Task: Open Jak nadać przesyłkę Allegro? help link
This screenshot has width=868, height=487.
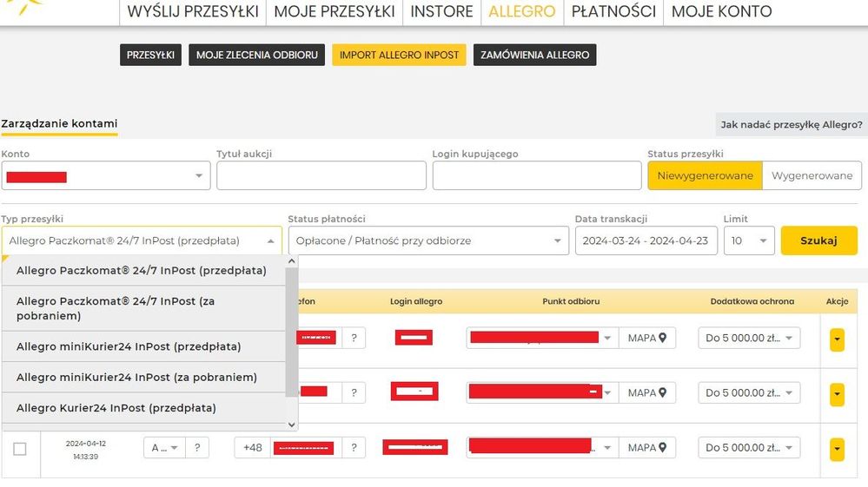Action: 792,125
